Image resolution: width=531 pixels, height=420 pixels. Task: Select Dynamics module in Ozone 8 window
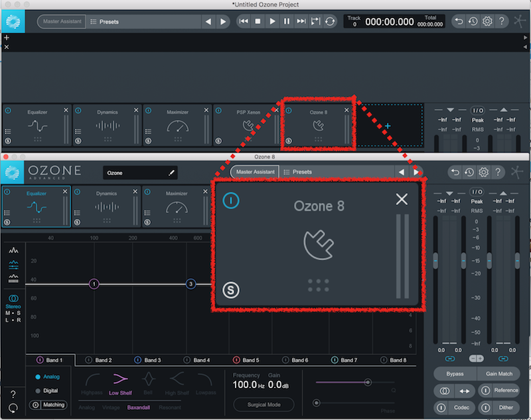106,207
